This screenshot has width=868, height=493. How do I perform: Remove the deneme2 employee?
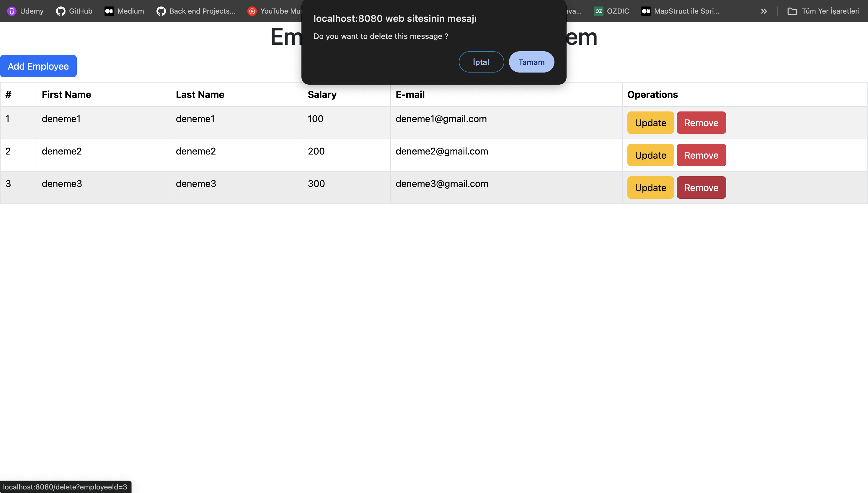click(x=701, y=155)
